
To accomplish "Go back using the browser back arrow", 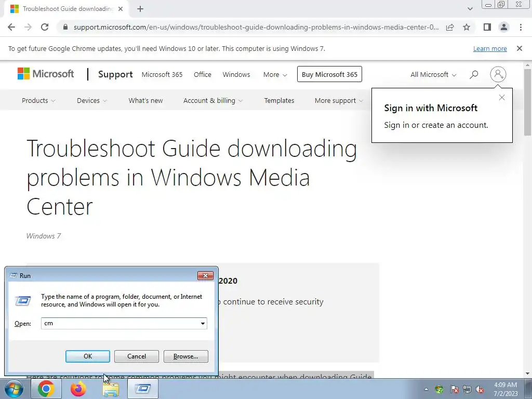I will click(11, 27).
